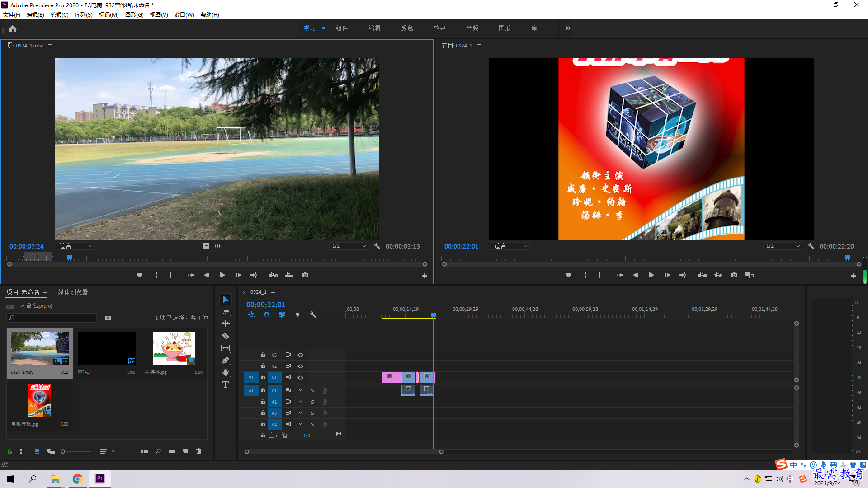Open Program monitor settings wrench

(x=811, y=246)
